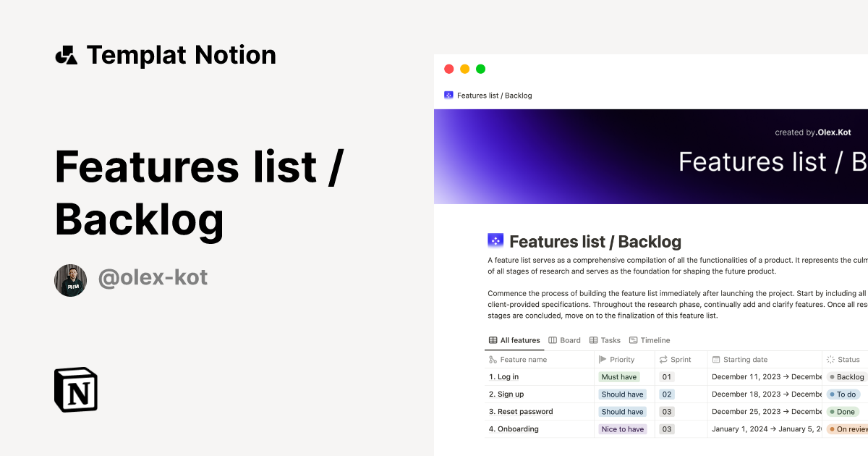This screenshot has height=456, width=868.
Task: Open the @olex-kot profile link
Action: [153, 278]
